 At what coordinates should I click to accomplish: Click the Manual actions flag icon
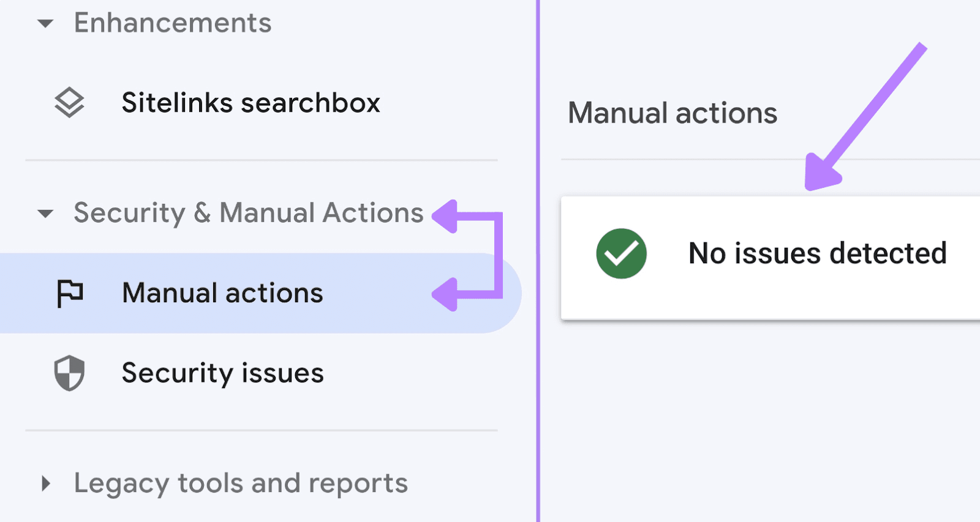[69, 293]
